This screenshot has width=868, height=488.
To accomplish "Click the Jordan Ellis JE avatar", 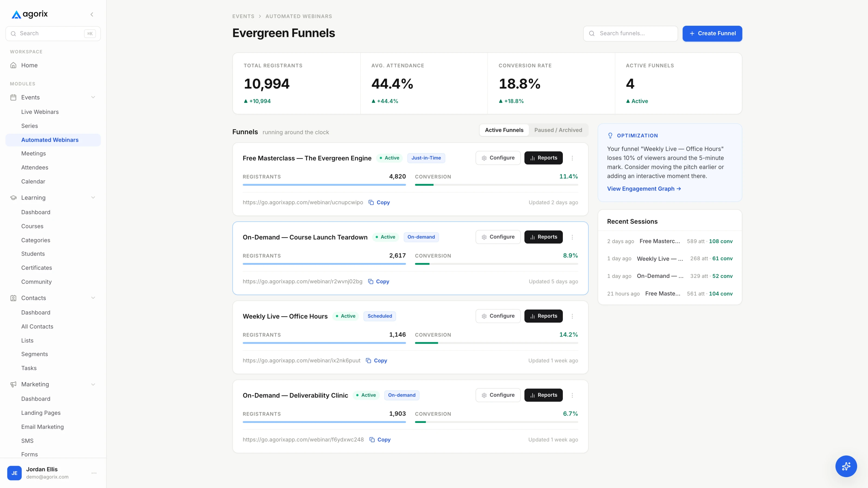I will click(x=14, y=473).
